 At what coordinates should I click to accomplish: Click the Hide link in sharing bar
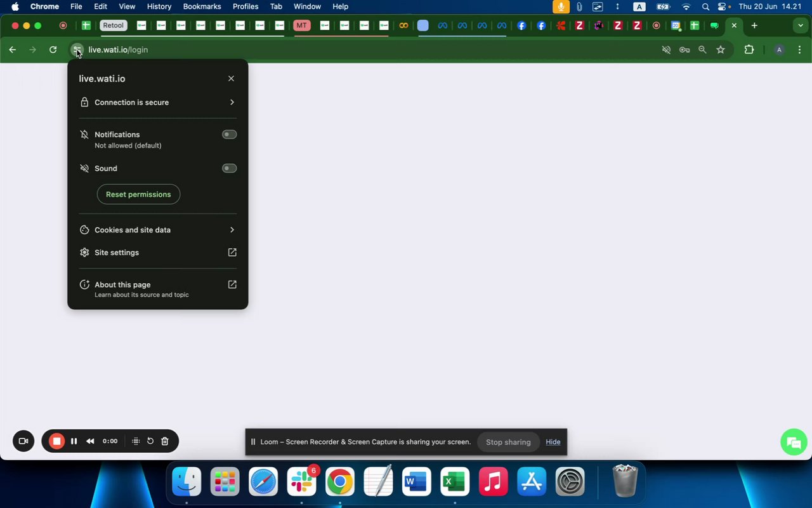point(553,442)
